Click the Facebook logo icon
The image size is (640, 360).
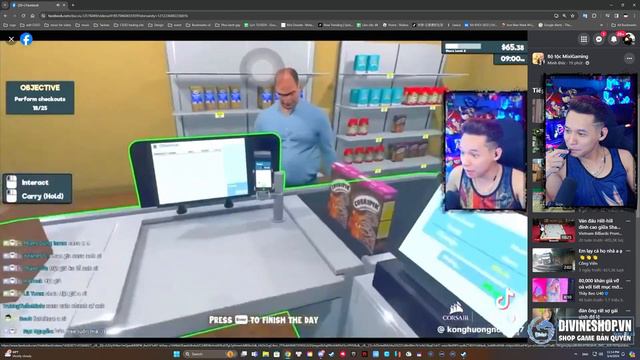click(26, 39)
